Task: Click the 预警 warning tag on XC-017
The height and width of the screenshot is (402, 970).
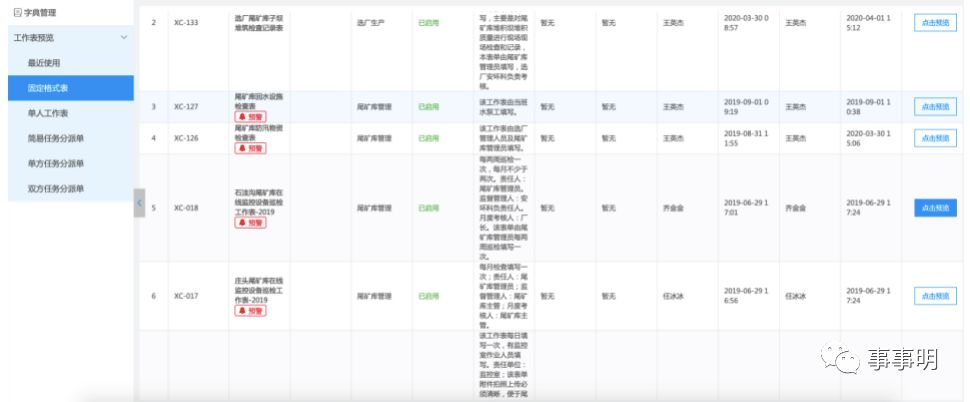Action: [250, 311]
